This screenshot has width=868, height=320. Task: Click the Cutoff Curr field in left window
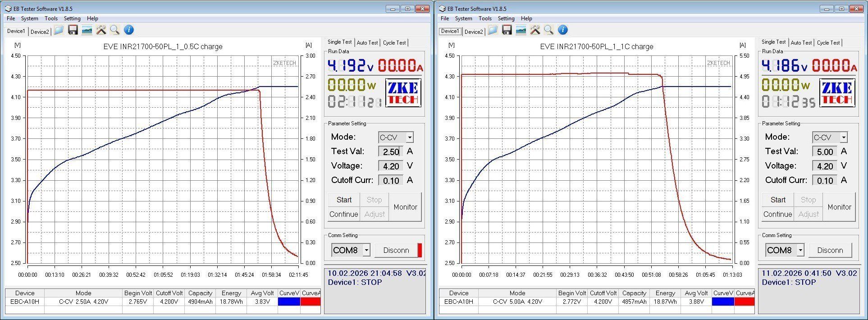(391, 181)
